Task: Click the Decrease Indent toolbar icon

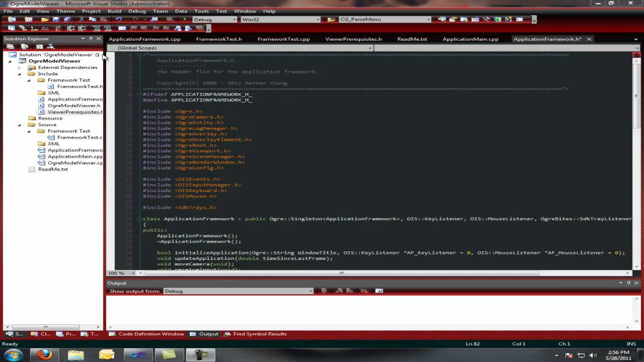Action: point(70,29)
